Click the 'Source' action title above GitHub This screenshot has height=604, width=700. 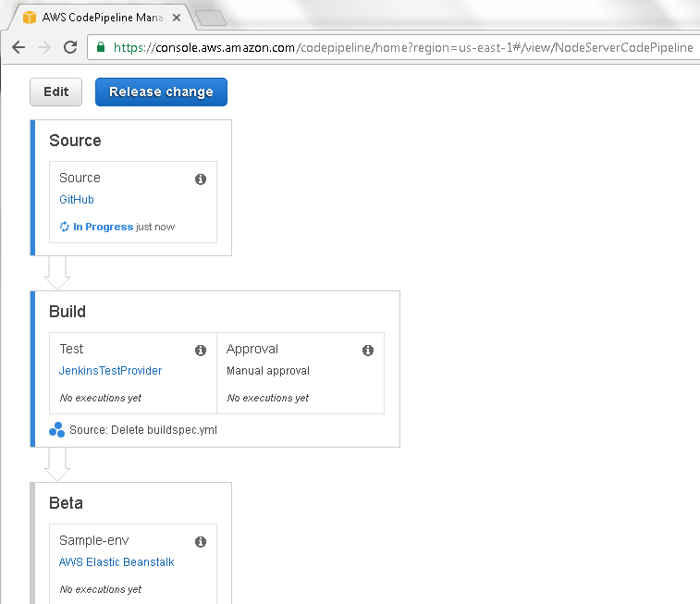80,178
